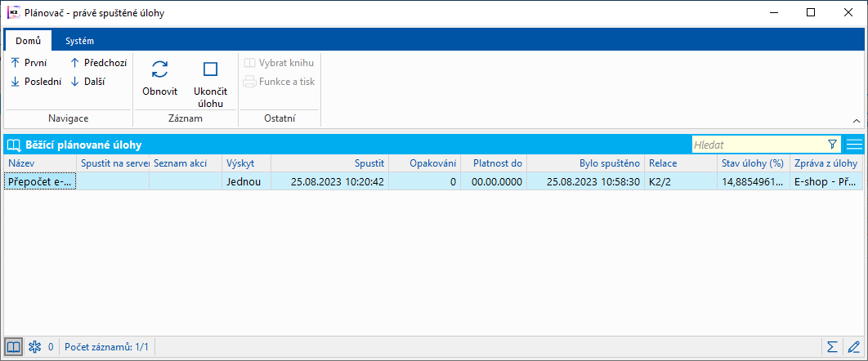Collapse the ribbon with the chevron
This screenshot has height=361, width=868.
pos(857,121)
